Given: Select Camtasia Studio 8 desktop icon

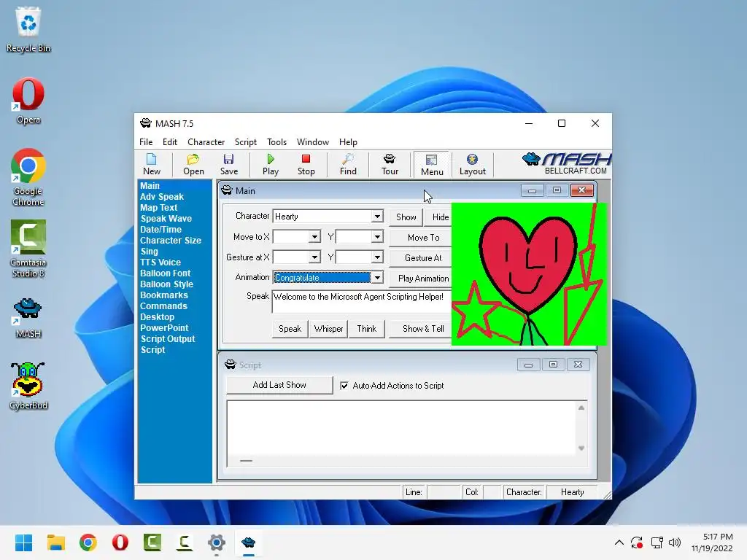Looking at the screenshot, I should tap(28, 249).
